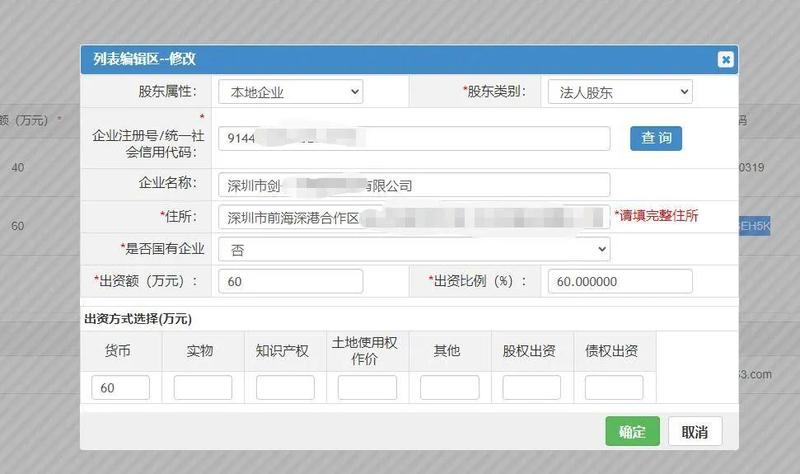Click into the 企业名称 input field
The height and width of the screenshot is (474, 800).
[x=414, y=185]
